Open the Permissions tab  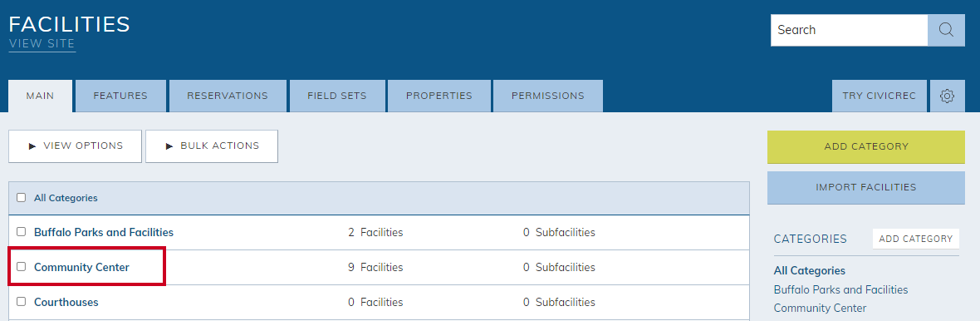coord(548,96)
